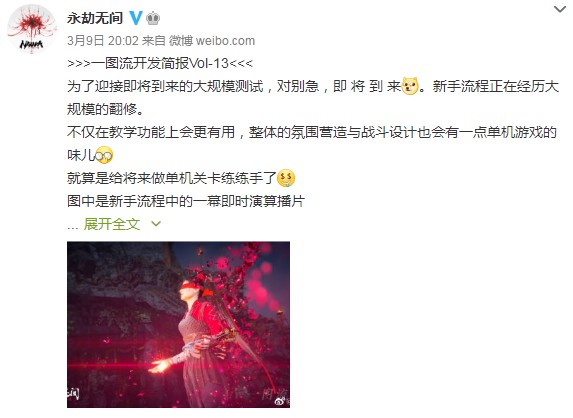Click the Weibo watermark logo on image
Image resolution: width=573 pixels, height=418 pixels.
[x=281, y=402]
